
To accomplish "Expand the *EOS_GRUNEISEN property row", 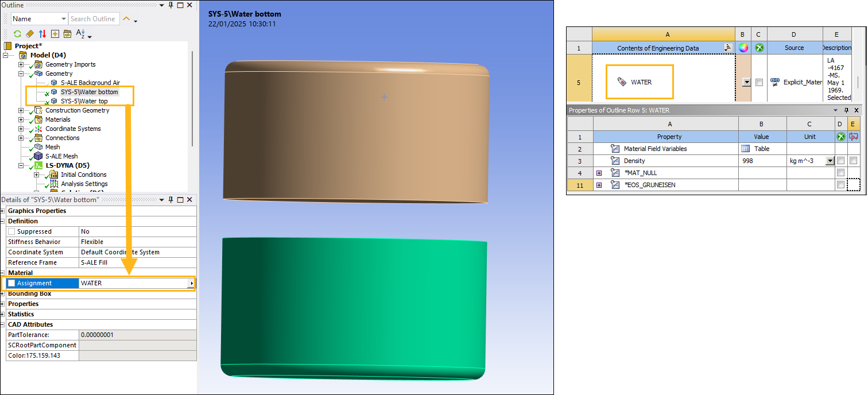I will 599,185.
